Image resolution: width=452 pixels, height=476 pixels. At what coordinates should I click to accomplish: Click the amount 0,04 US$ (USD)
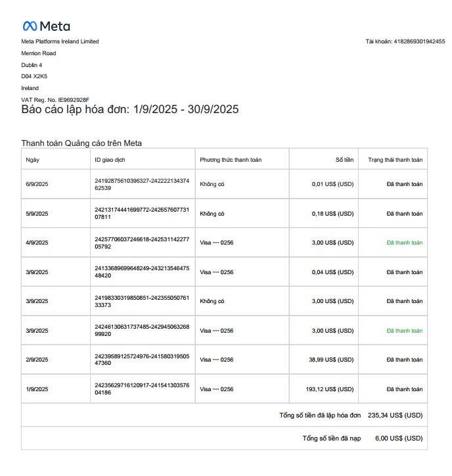coord(333,272)
